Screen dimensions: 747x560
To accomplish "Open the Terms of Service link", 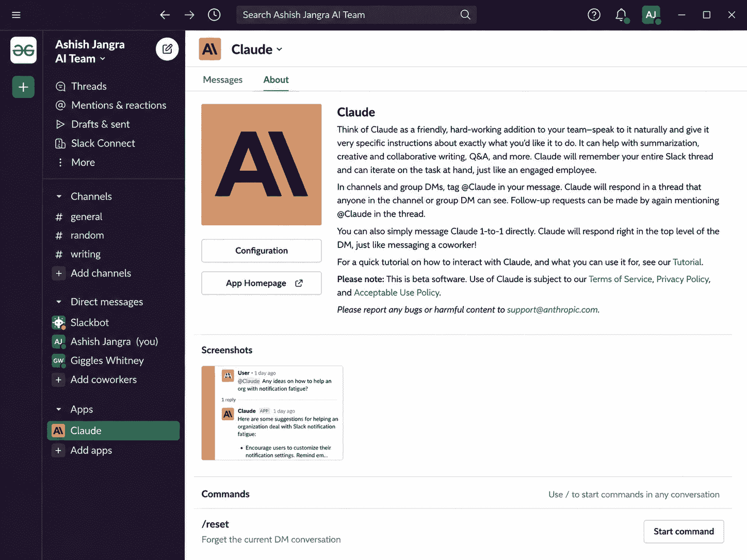I will coord(620,279).
